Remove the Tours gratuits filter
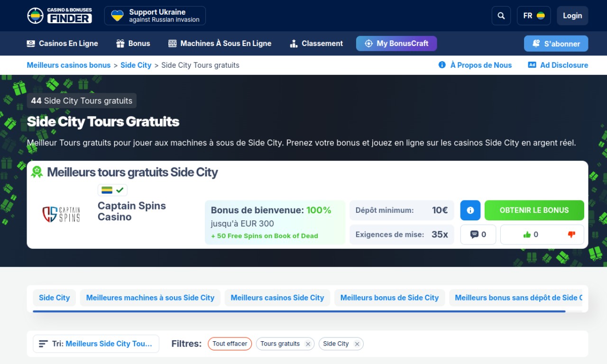The image size is (607, 364). pos(308,344)
